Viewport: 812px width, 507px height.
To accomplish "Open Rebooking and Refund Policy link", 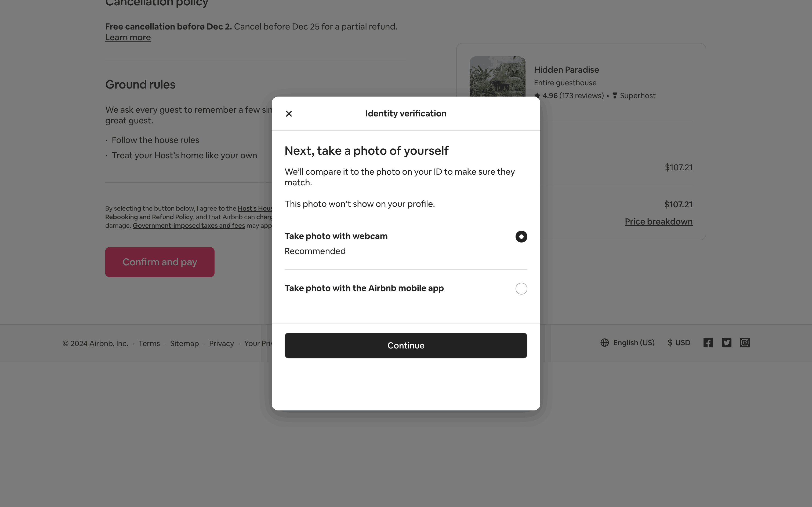I will coord(149,217).
